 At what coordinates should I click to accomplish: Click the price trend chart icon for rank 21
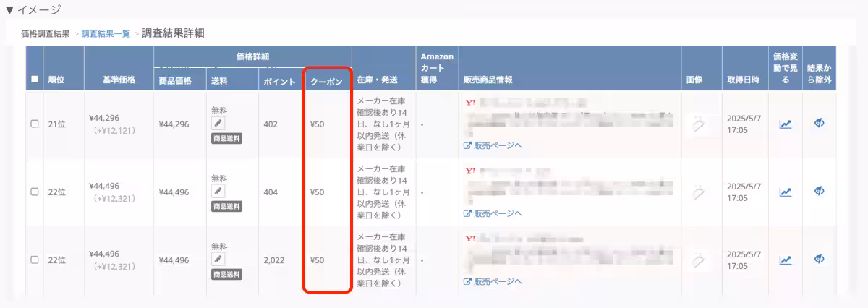pyautogui.click(x=785, y=124)
